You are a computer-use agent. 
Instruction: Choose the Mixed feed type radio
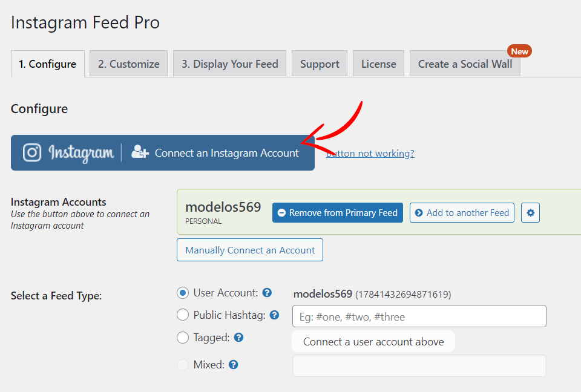coord(183,365)
